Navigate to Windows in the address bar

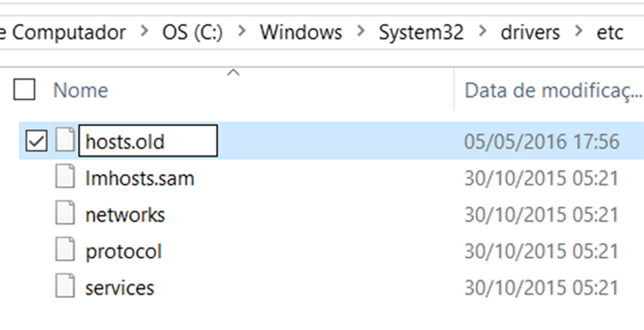coord(301,32)
